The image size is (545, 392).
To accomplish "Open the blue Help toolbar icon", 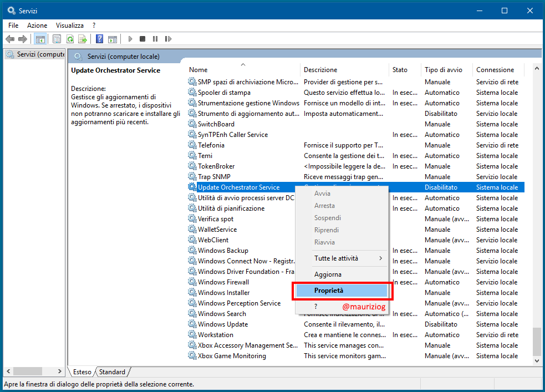I will 99,39.
